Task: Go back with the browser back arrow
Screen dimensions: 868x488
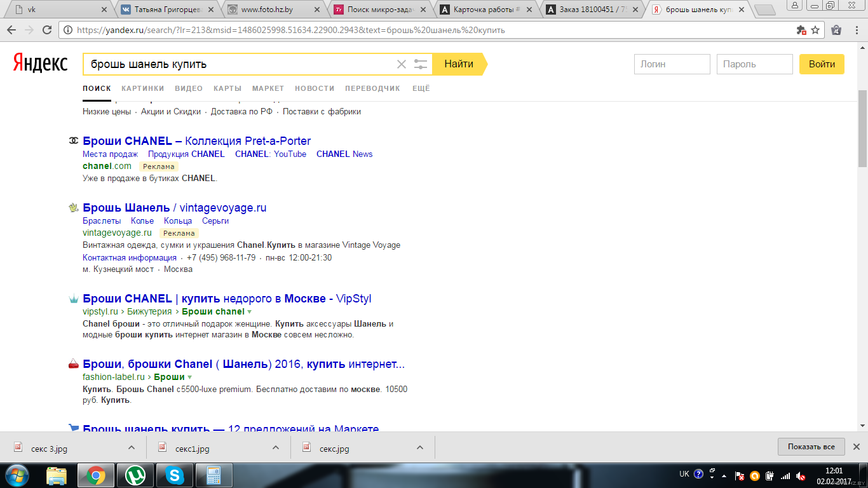Action: [11, 30]
